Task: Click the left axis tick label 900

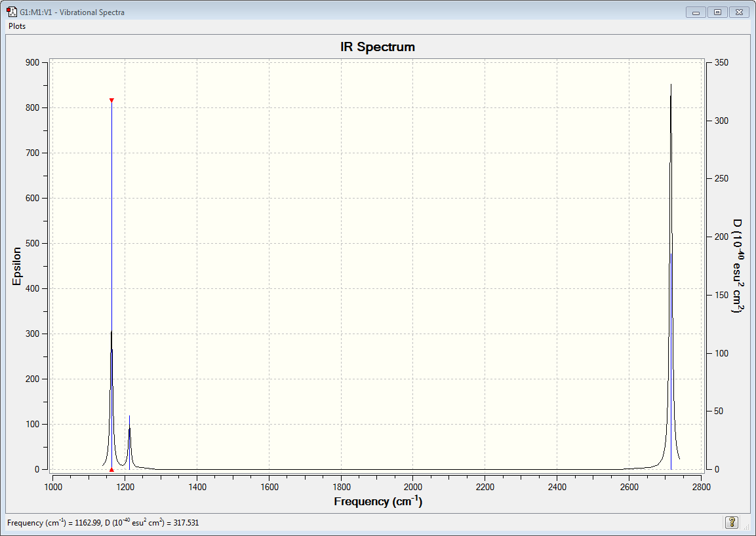Action: pos(33,63)
